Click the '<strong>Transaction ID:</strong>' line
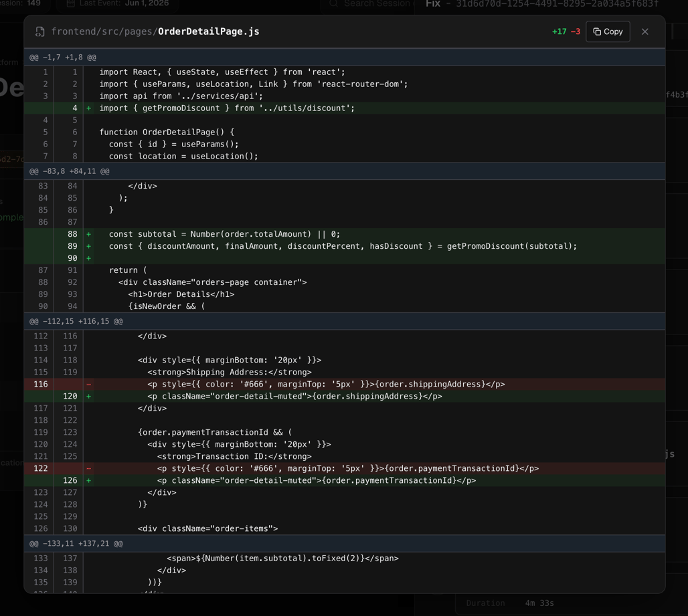Screen dimensions: 688x616 click(345, 456)
